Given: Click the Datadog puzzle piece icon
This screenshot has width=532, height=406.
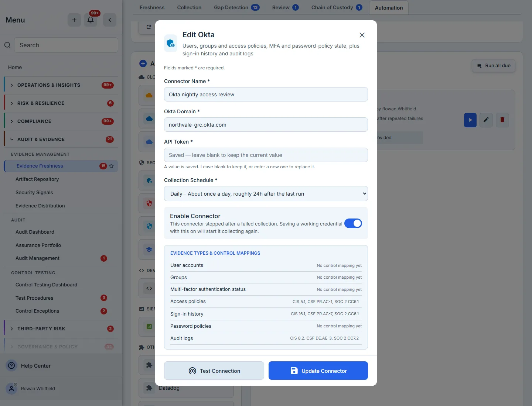Looking at the screenshot, I should pyautogui.click(x=149, y=388).
